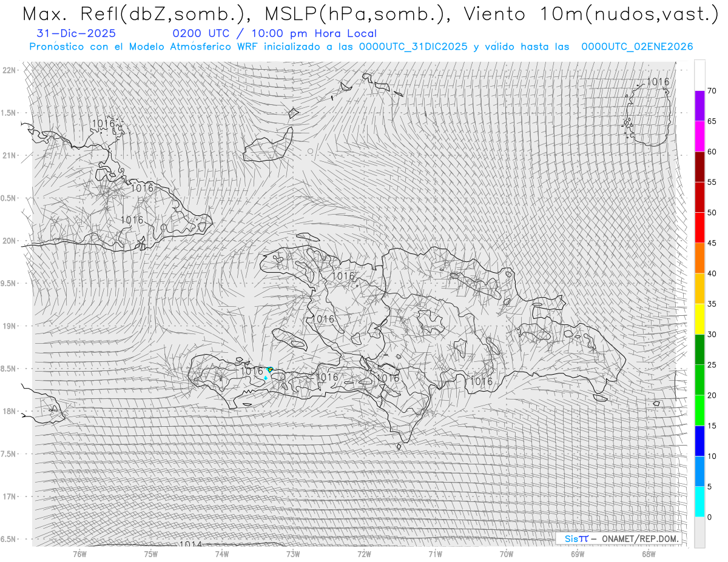This screenshot has width=728, height=562.
Task: Click the '0.5N' latitude label
Action: pyautogui.click(x=9, y=198)
